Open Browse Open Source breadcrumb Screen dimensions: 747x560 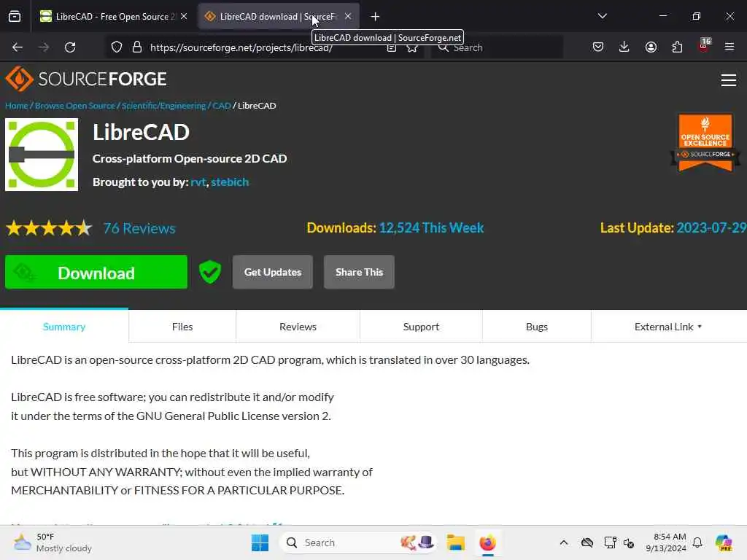(75, 106)
